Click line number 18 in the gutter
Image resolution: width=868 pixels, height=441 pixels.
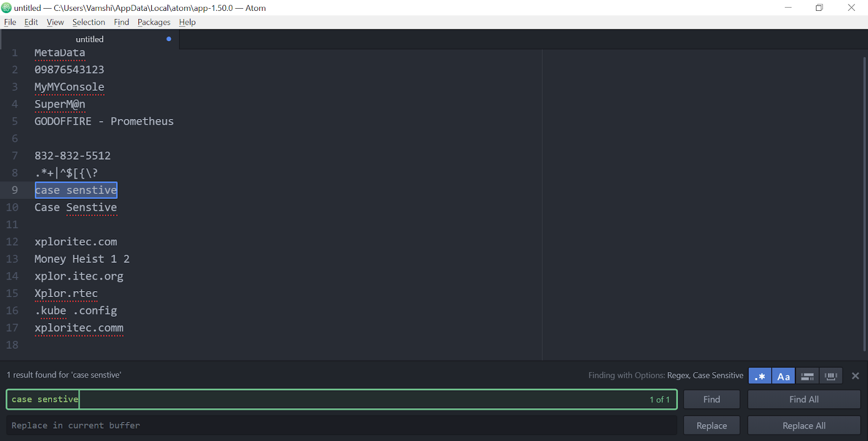point(12,345)
